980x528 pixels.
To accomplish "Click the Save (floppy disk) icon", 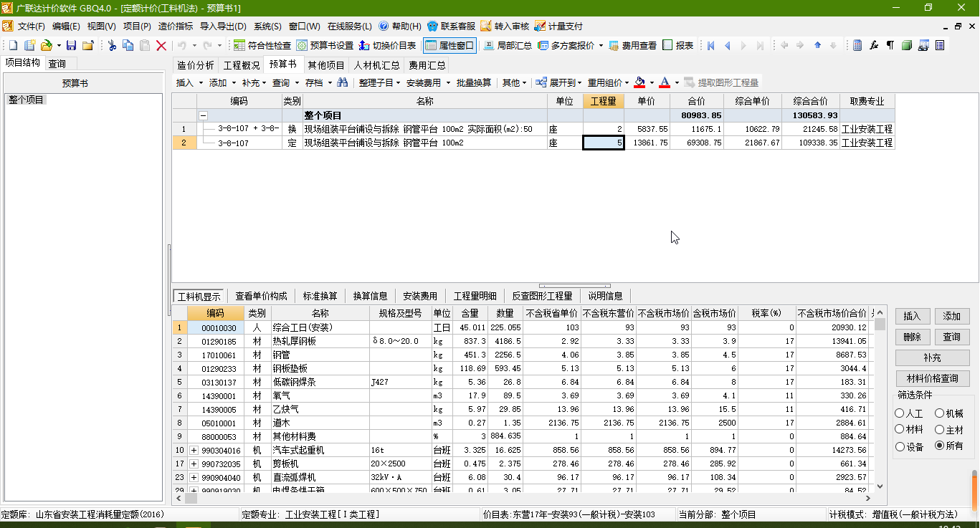I will (x=71, y=45).
